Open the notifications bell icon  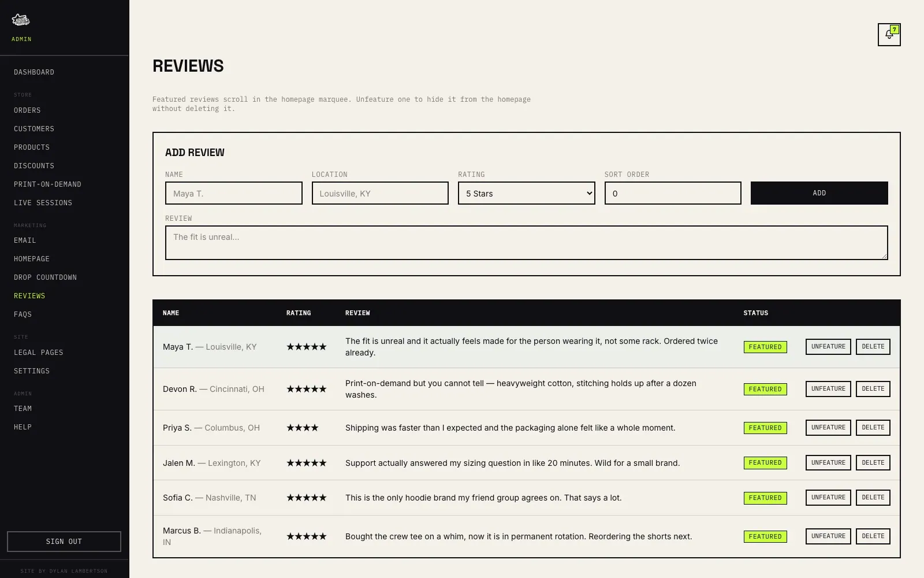click(x=889, y=35)
